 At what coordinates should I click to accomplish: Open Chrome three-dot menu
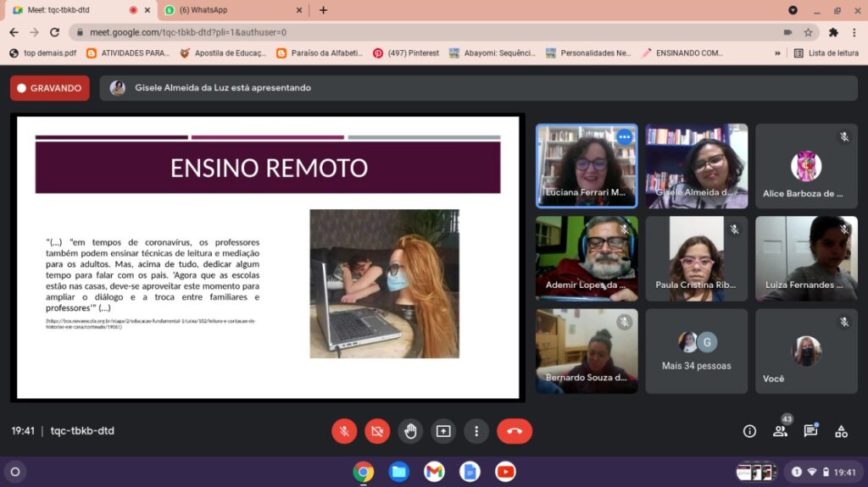point(854,32)
